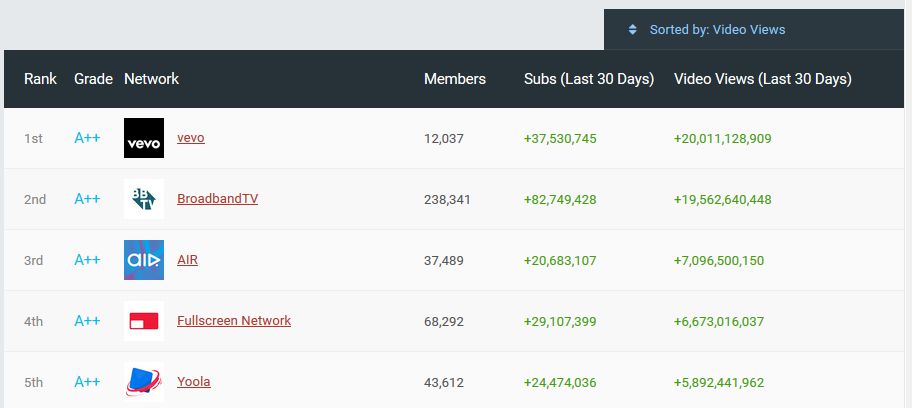Click the Subs (Last 30 Days) header

pyautogui.click(x=589, y=79)
